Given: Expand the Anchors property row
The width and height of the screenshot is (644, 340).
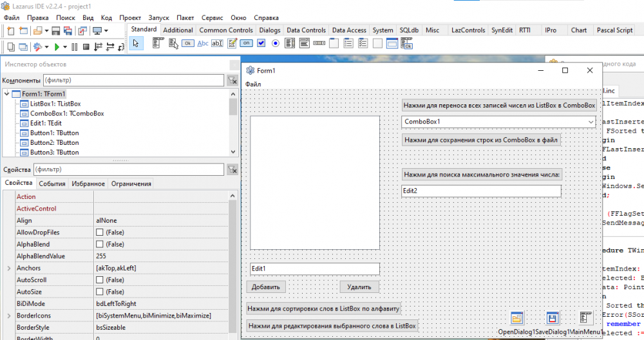Looking at the screenshot, I should tap(8, 268).
